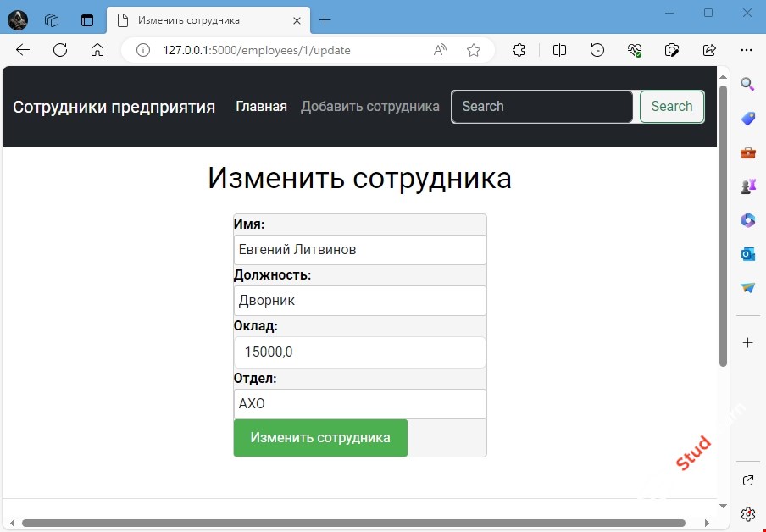This screenshot has width=766, height=532.
Task: Go to the browser home page
Action: tap(97, 50)
